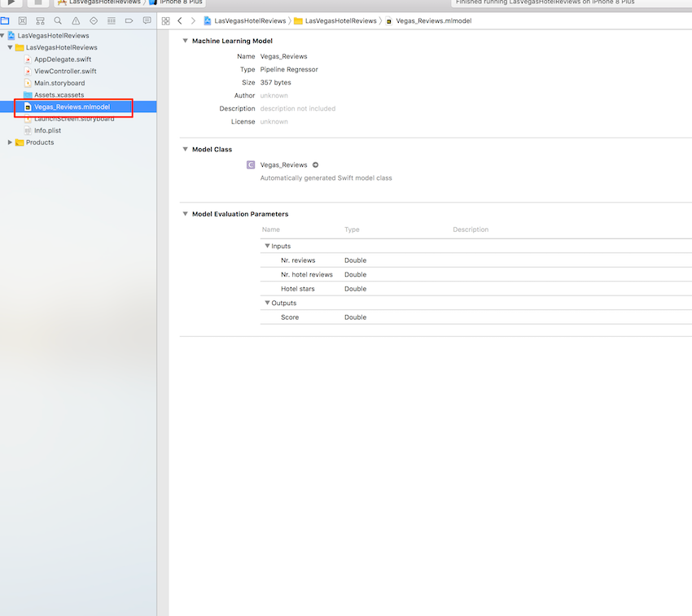Open the Debug navigator icon
Image resolution: width=692 pixels, height=616 pixels.
[112, 20]
